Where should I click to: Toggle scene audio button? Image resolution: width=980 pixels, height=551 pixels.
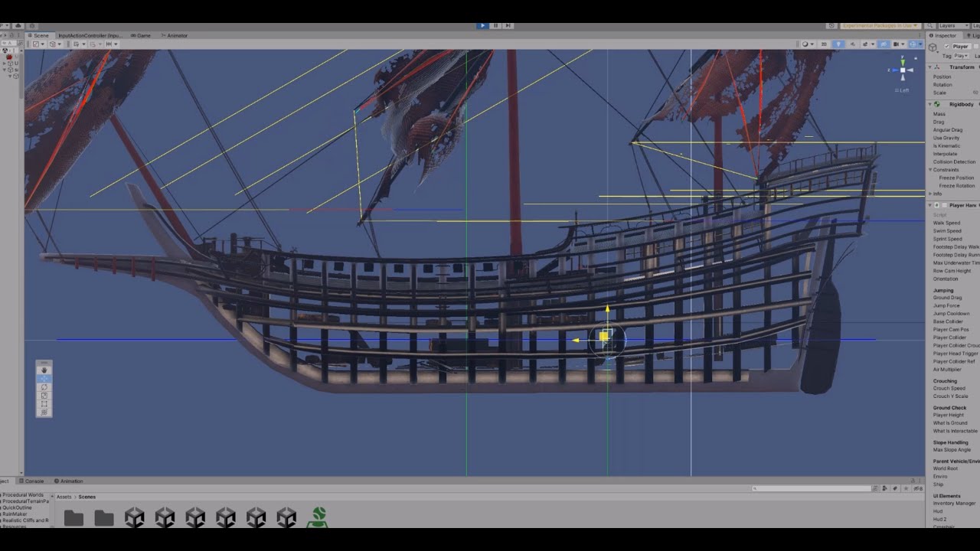tap(853, 44)
